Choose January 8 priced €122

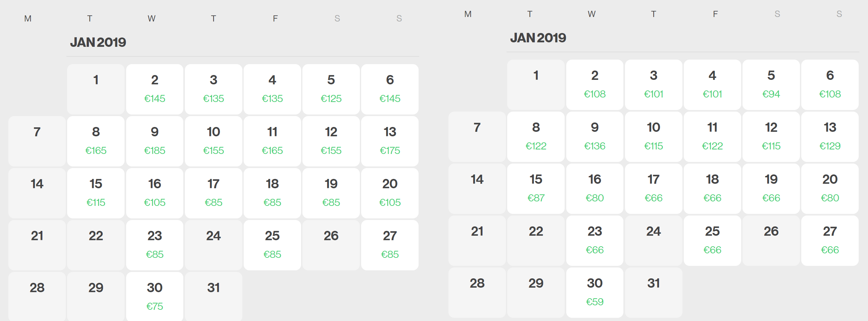pyautogui.click(x=536, y=136)
